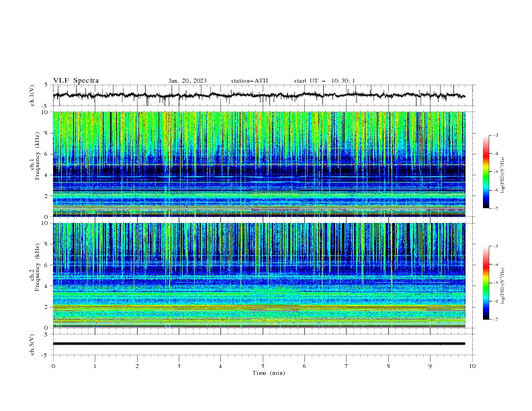
Task: Click the "-7" label on ch.2 color bar
Action: pyautogui.click(x=495, y=319)
